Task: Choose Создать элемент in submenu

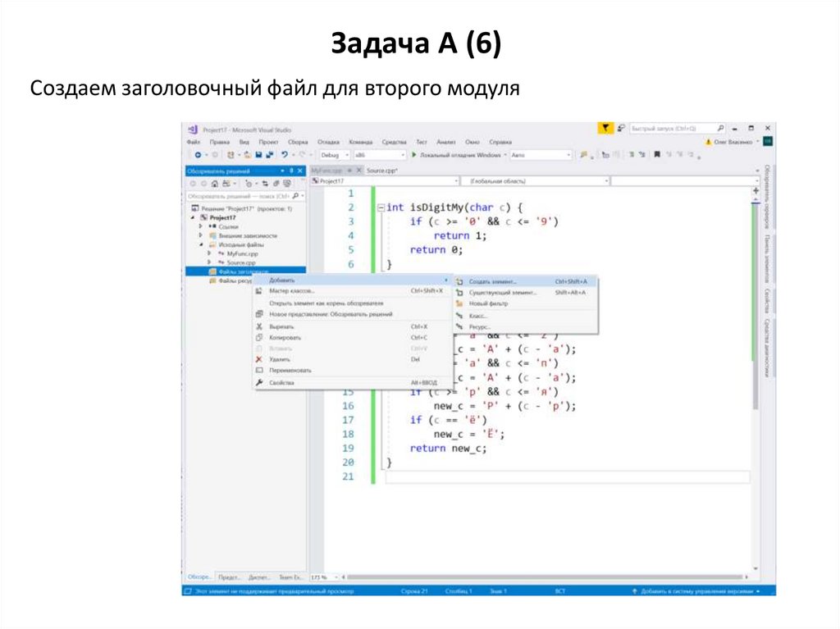Action: point(526,281)
